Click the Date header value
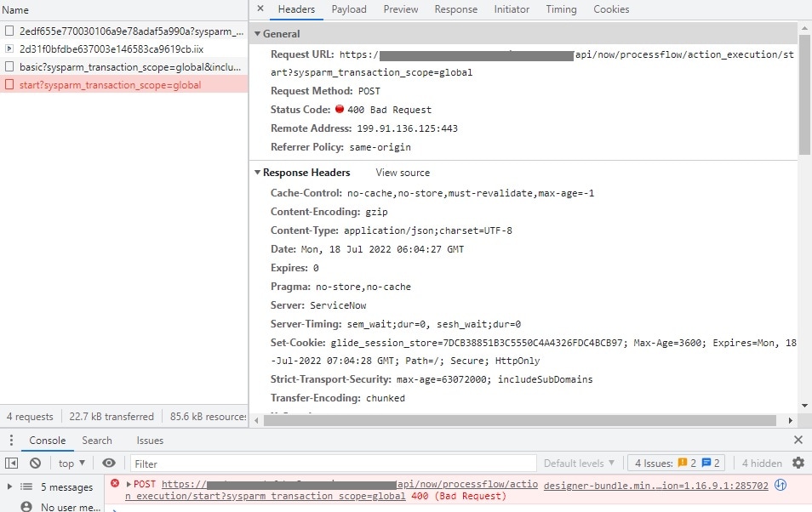 382,249
